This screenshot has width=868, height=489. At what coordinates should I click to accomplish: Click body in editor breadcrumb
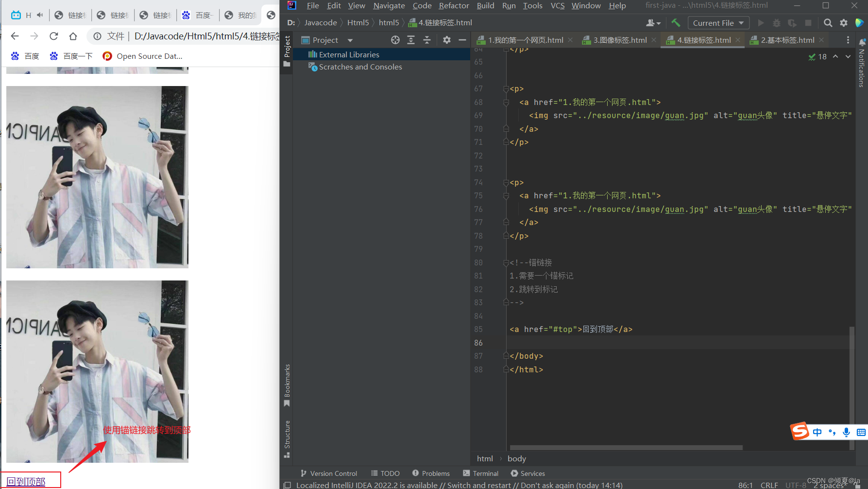(517, 458)
